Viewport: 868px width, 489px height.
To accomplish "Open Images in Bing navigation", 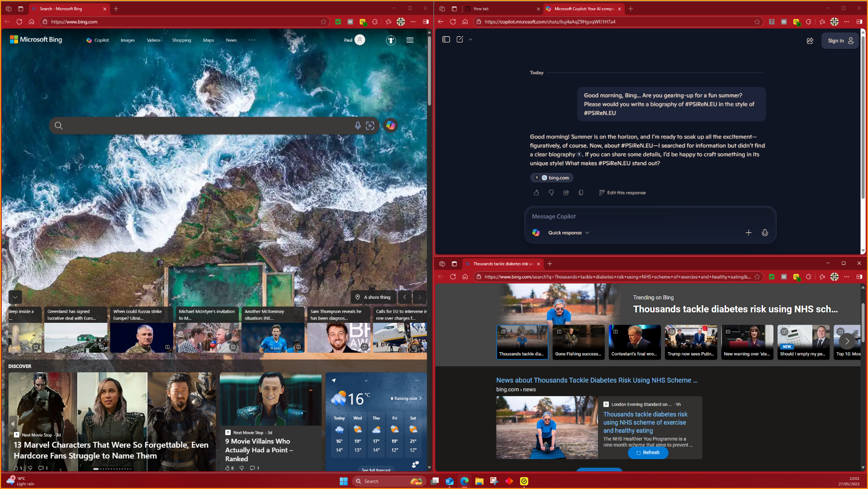I will coord(128,40).
